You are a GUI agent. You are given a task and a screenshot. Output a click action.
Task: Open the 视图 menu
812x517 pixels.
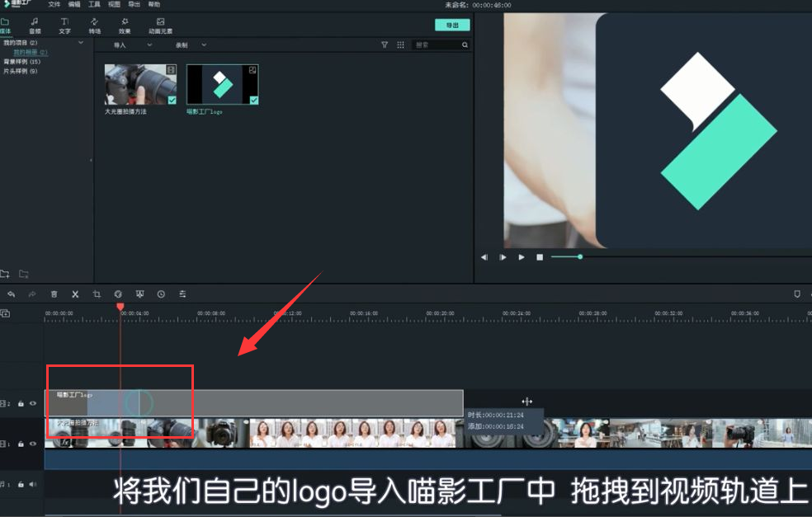114,5
